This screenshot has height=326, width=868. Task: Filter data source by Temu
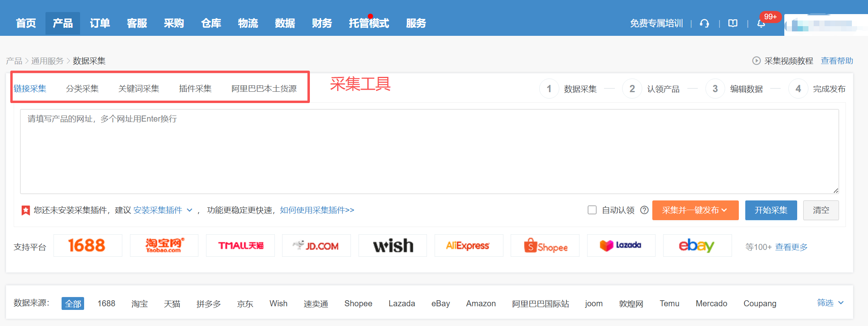[670, 303]
